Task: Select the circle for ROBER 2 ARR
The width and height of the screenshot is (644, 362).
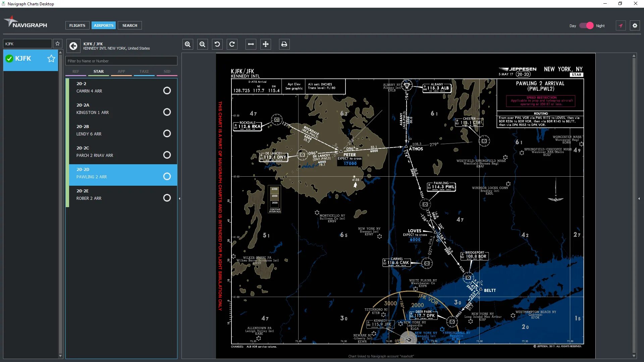Action: 167,198
